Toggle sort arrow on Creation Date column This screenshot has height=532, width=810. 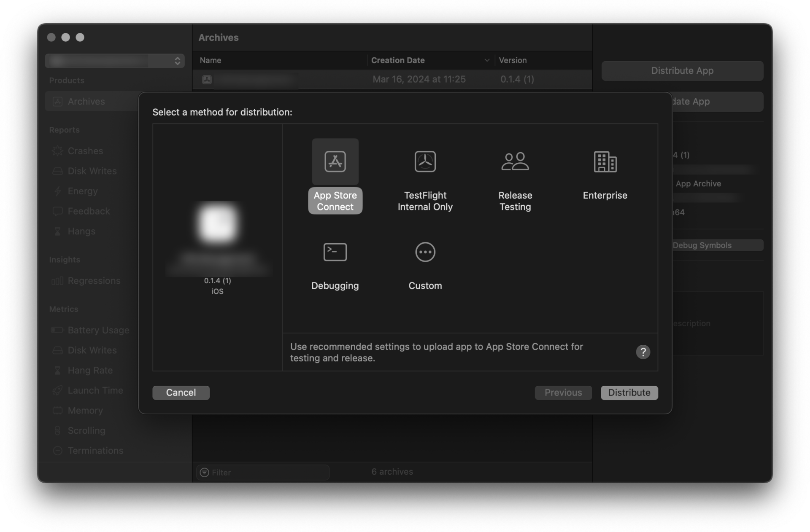tap(487, 60)
